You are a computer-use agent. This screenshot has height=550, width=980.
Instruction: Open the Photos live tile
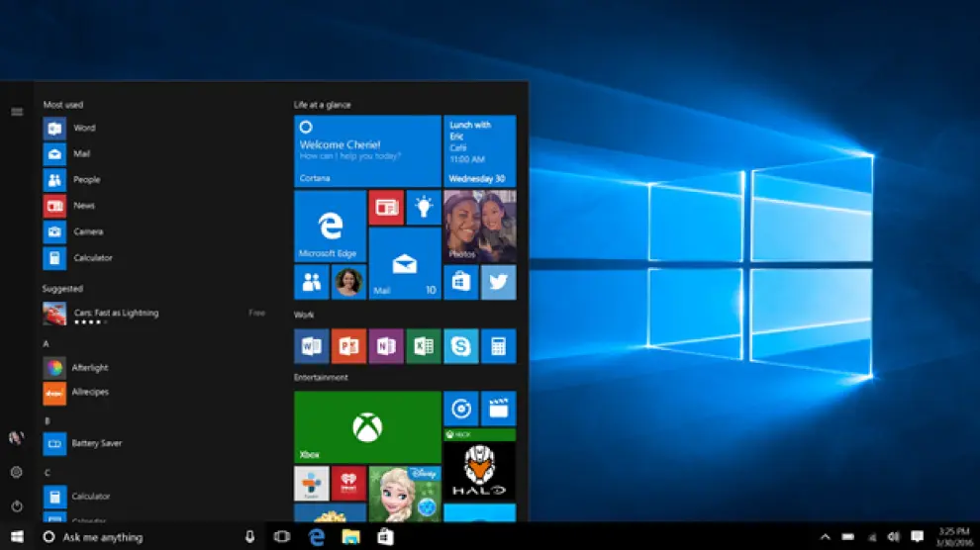tap(479, 227)
